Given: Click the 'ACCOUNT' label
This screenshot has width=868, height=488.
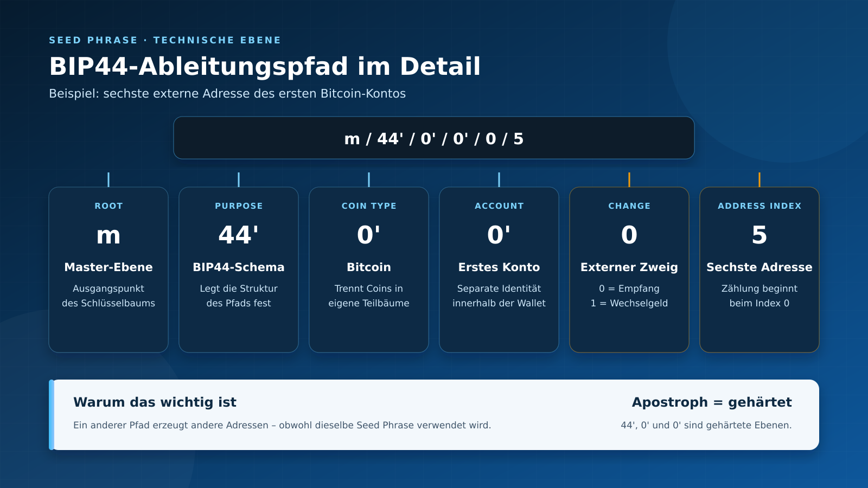Looking at the screenshot, I should point(499,206).
